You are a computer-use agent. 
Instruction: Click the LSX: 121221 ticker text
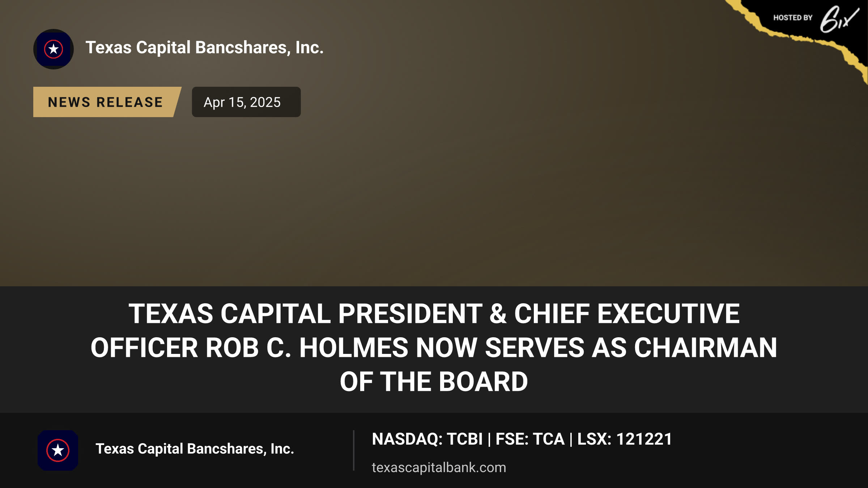(x=625, y=439)
